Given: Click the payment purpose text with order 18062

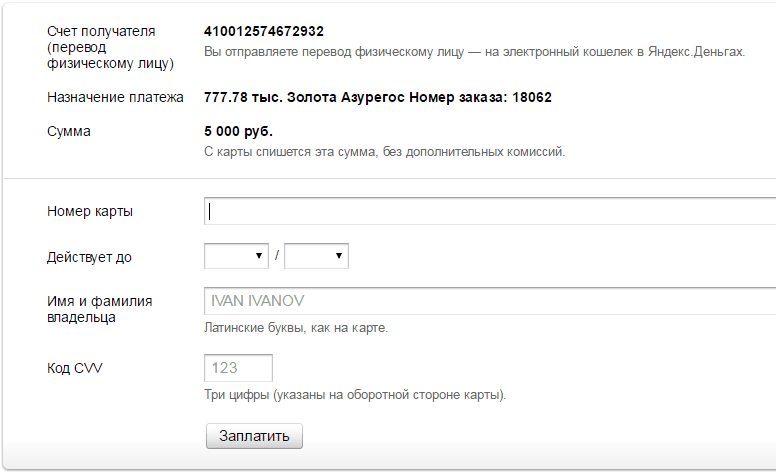Looking at the screenshot, I should [378, 97].
